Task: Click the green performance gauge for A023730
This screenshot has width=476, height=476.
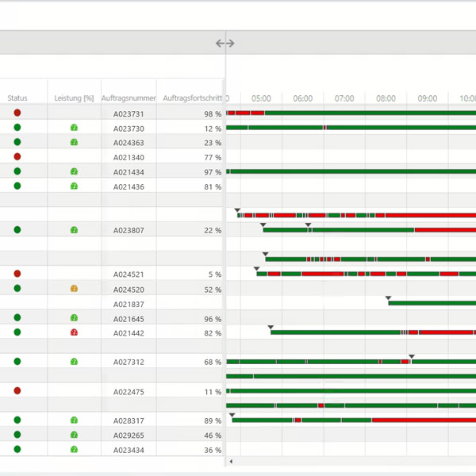Action: point(74,128)
